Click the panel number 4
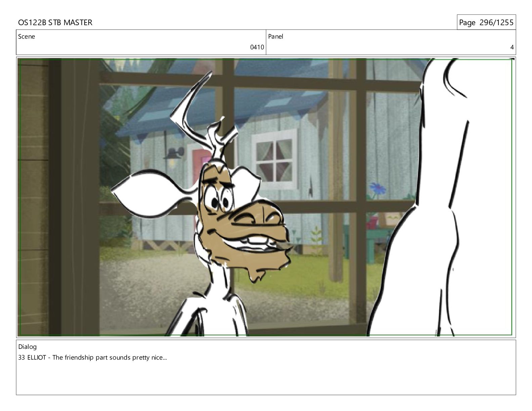Viewport: 532px width, 411px height. [512, 47]
